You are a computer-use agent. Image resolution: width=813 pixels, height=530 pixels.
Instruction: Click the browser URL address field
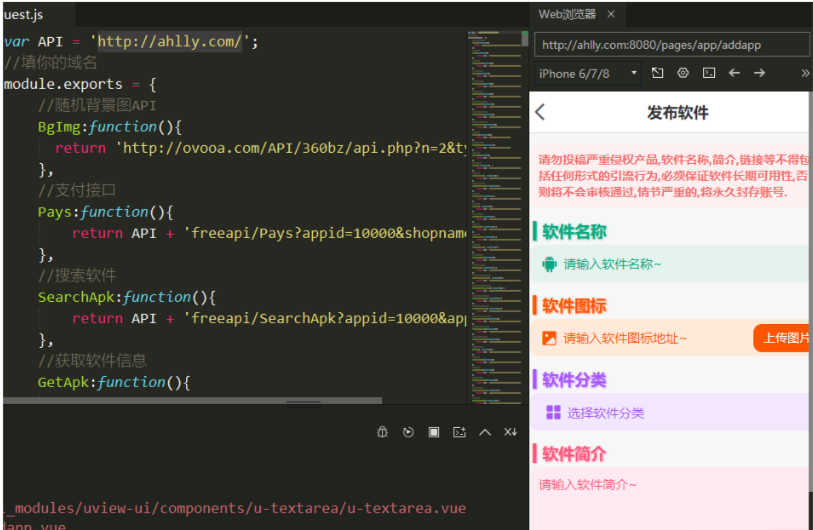(x=671, y=45)
